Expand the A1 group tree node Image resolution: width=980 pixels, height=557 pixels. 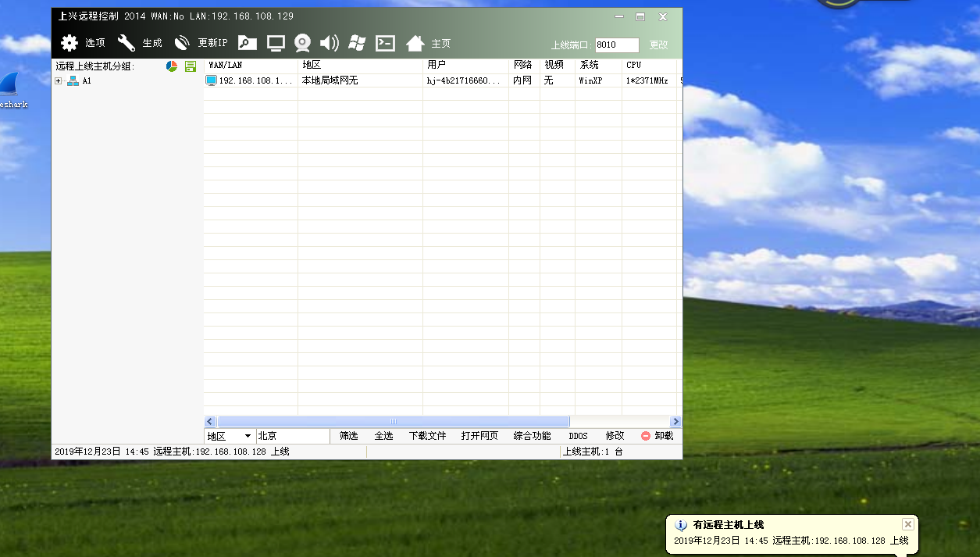(x=59, y=80)
